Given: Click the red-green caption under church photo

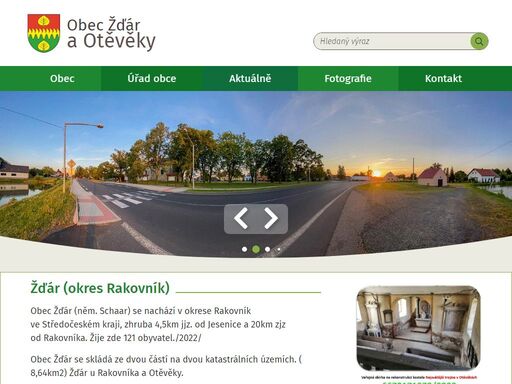Looking at the screenshot, I should pos(419,377).
